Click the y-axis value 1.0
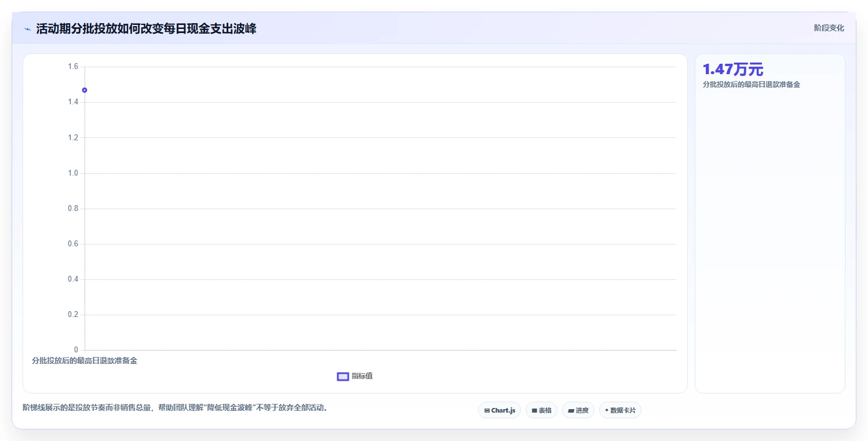 pos(73,173)
